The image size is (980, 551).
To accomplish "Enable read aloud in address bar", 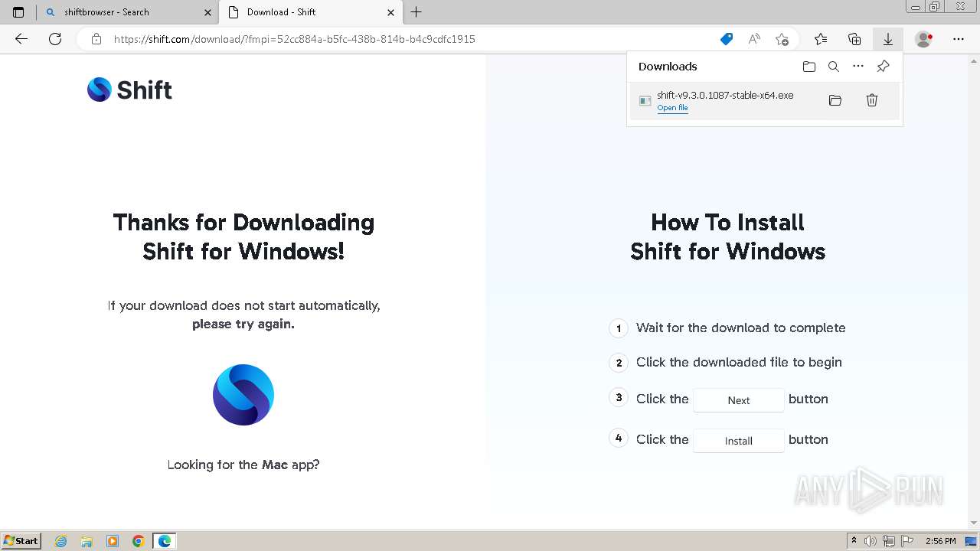I will [754, 39].
